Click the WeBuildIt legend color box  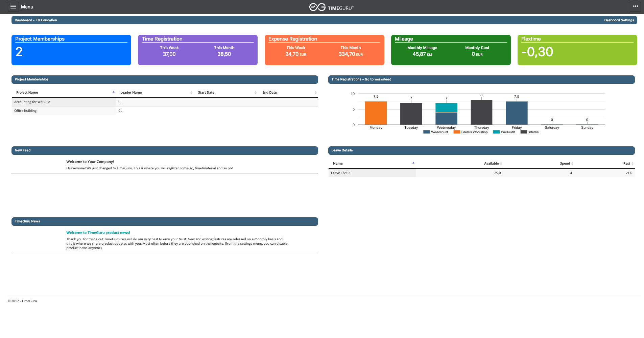[496, 132]
